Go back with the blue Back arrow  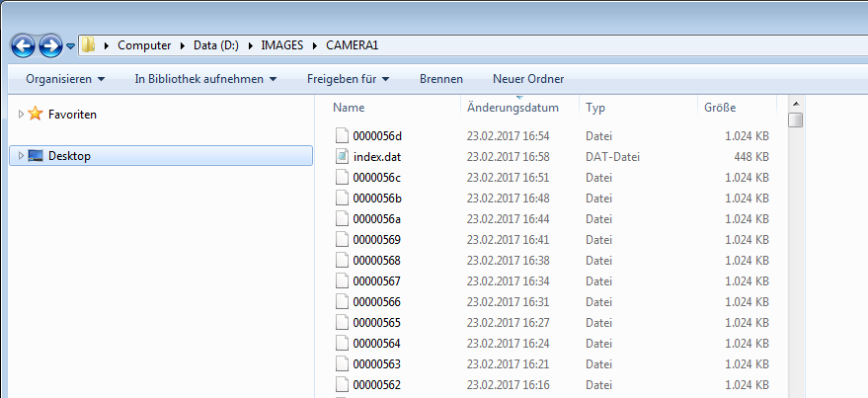tap(24, 46)
